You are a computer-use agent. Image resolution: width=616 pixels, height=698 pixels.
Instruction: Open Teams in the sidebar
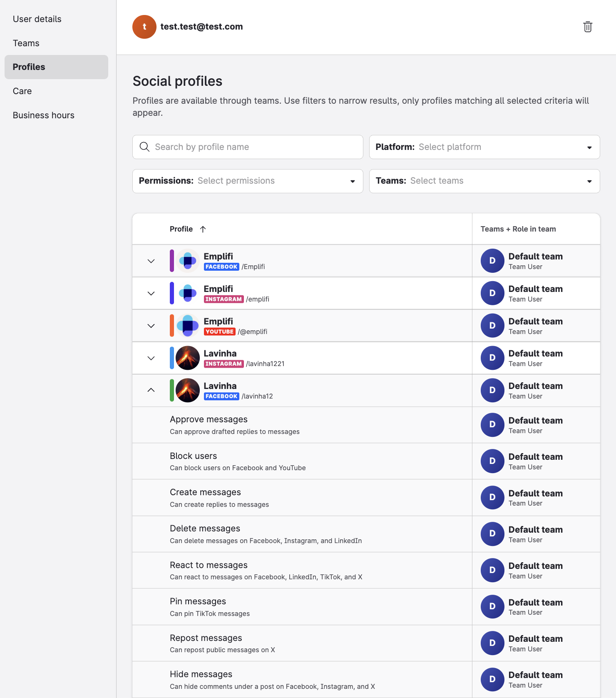pos(56,43)
